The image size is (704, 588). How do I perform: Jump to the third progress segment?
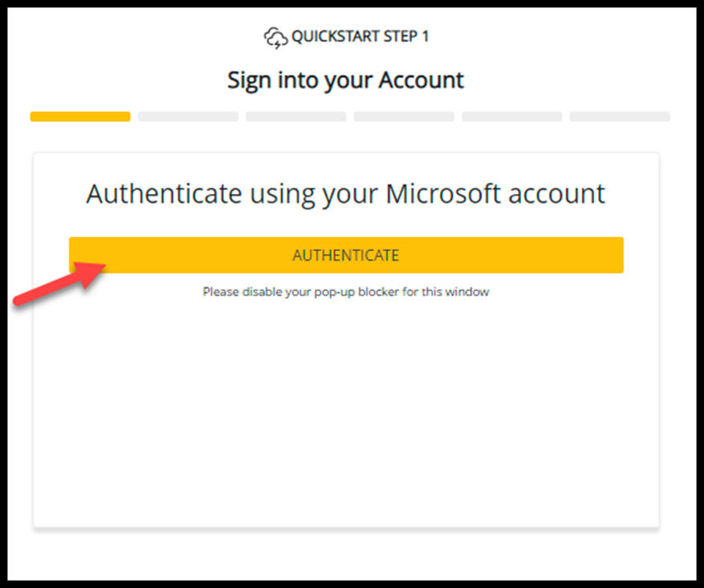295,116
